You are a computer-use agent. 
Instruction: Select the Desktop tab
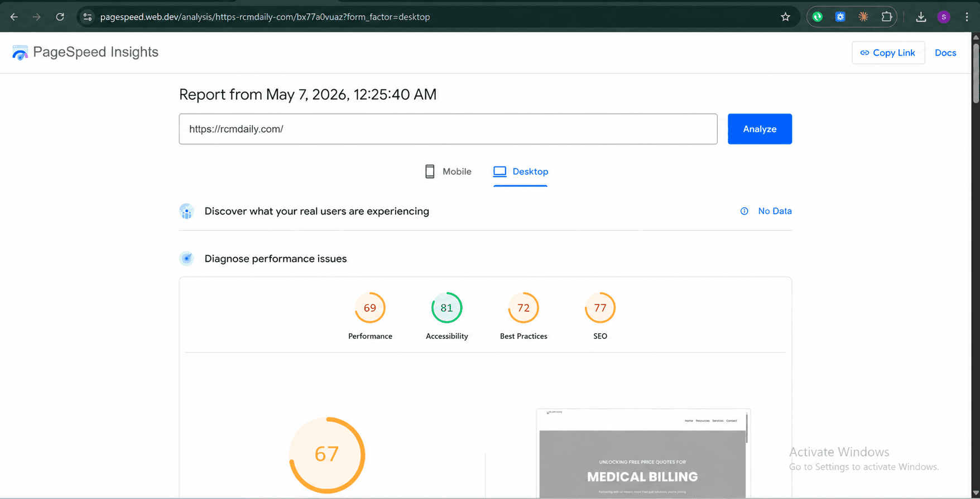520,172
